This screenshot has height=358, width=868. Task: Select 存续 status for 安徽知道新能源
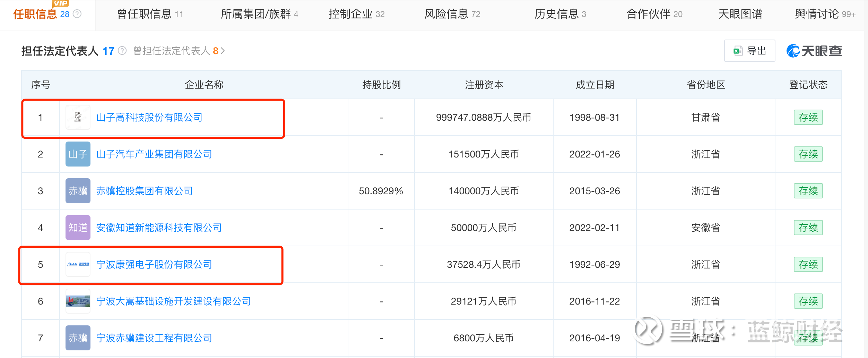tap(808, 228)
